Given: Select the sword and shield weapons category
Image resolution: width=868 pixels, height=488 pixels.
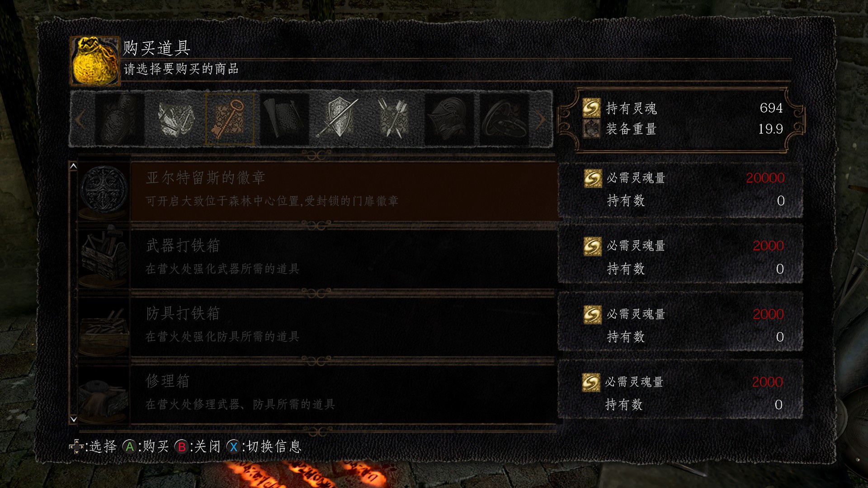Looking at the screenshot, I should point(339,119).
